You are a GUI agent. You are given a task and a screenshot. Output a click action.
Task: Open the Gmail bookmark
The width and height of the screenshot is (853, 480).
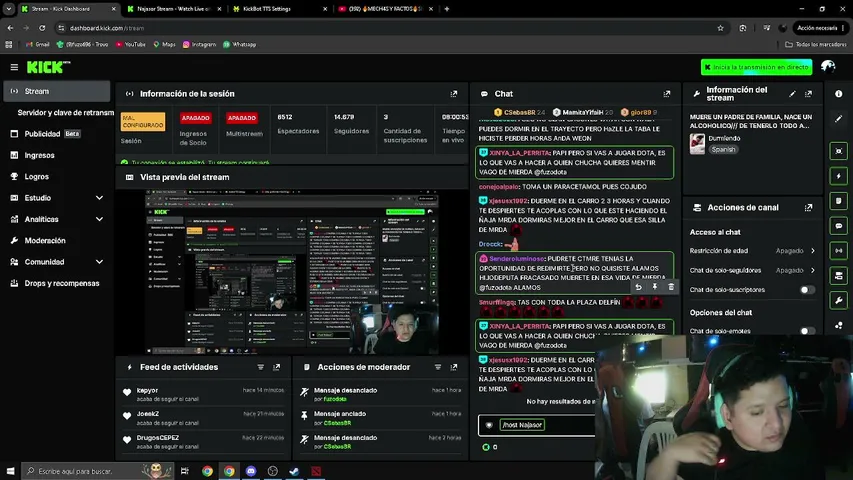(x=38, y=45)
